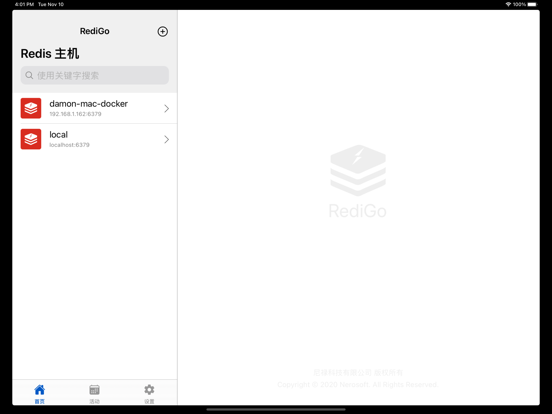This screenshot has height=414, width=552.
Task: Click the red icon for damon-mac-docker
Action: coord(31,108)
